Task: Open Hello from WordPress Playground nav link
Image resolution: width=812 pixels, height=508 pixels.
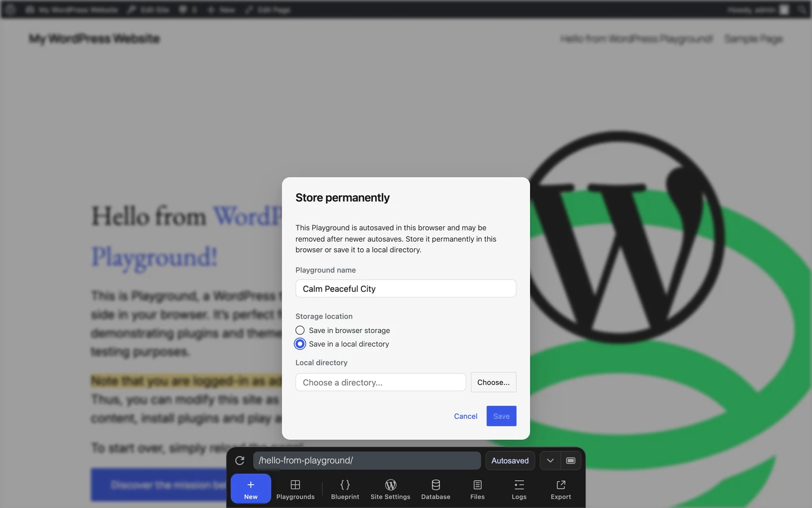Action: tap(637, 39)
